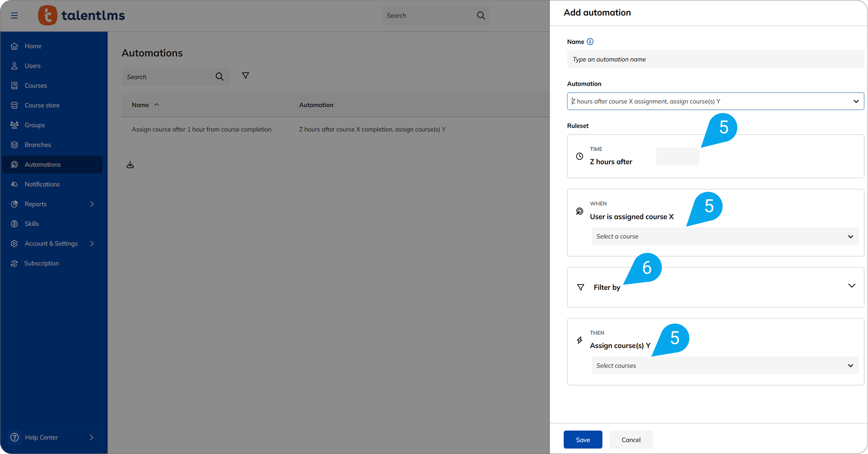The height and width of the screenshot is (454, 868).
Task: Click the Automations filter funnel icon
Action: [245, 76]
